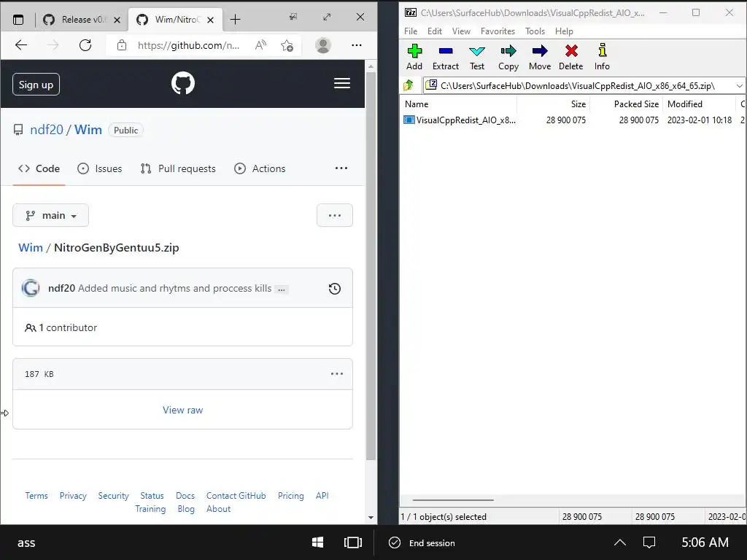
Task: Open the Windows Start button
Action: pyautogui.click(x=318, y=542)
